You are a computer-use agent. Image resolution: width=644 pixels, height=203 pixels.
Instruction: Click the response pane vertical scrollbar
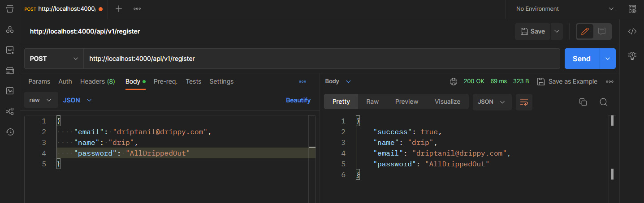tap(612, 148)
